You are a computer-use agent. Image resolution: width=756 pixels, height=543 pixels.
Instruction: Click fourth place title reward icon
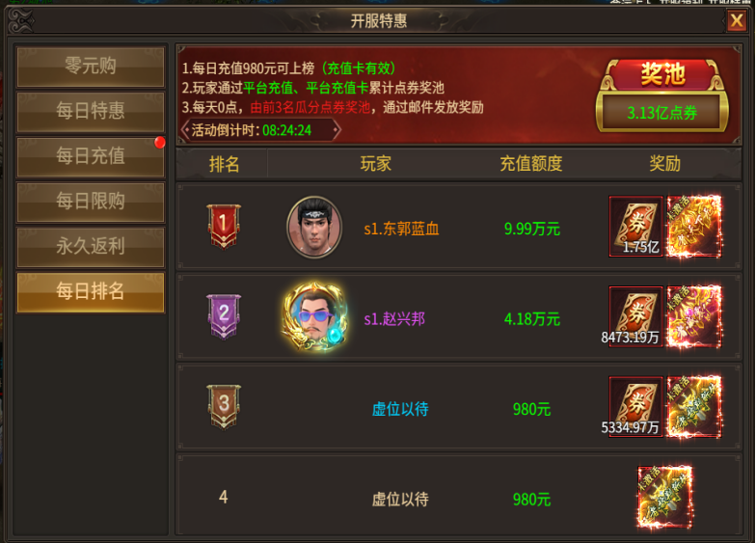[x=665, y=498]
